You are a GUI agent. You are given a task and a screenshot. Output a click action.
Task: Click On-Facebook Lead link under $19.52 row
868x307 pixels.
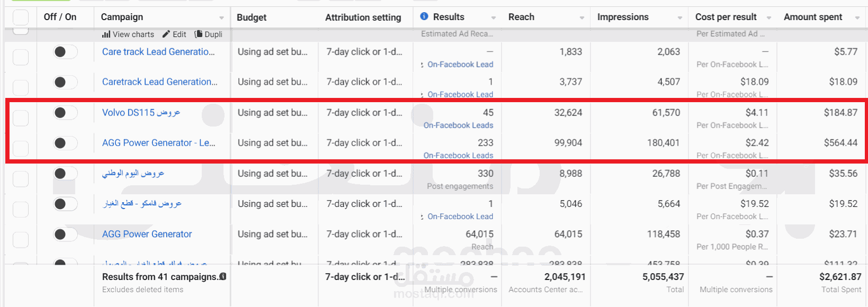(460, 216)
